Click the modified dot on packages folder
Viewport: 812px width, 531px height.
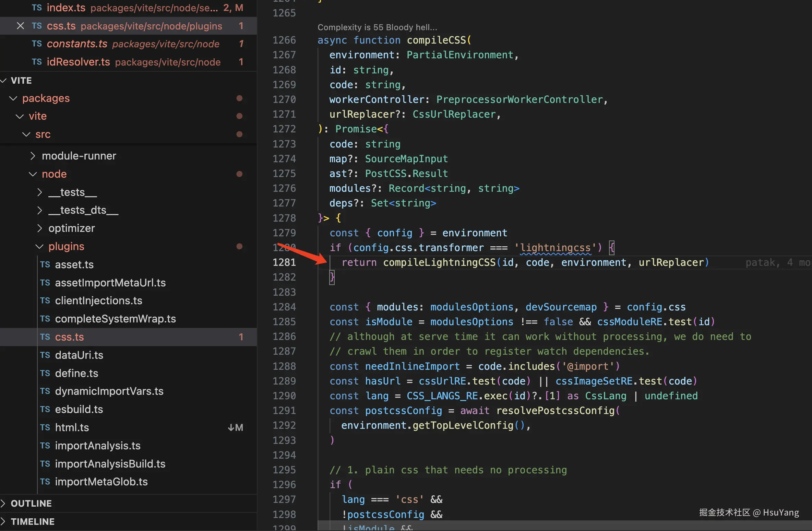pos(239,98)
